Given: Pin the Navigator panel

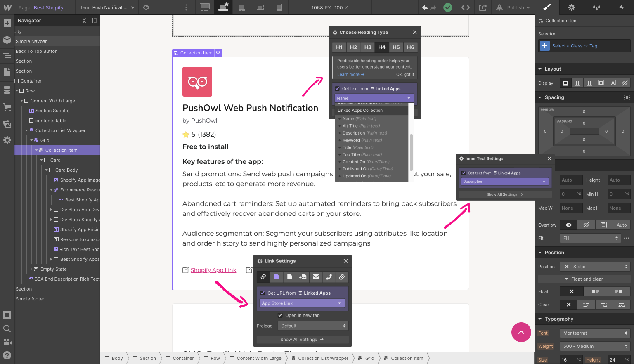Looking at the screenshot, I should pyautogui.click(x=94, y=21).
